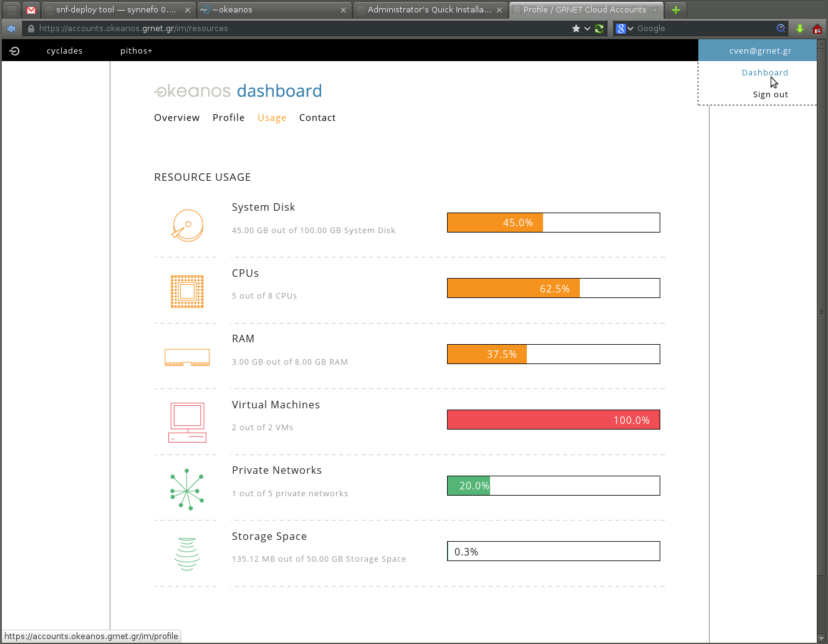The width and height of the screenshot is (828, 644).
Task: Click the CPUs chip icon
Action: [187, 291]
